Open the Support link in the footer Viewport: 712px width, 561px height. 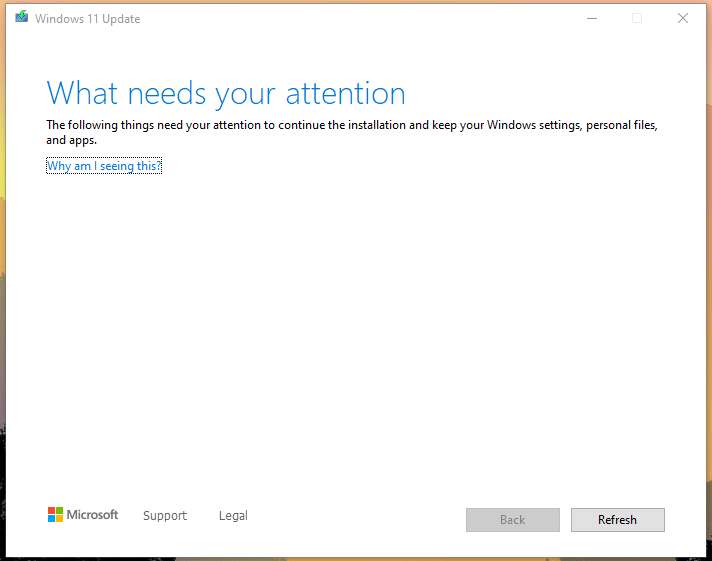tap(165, 516)
